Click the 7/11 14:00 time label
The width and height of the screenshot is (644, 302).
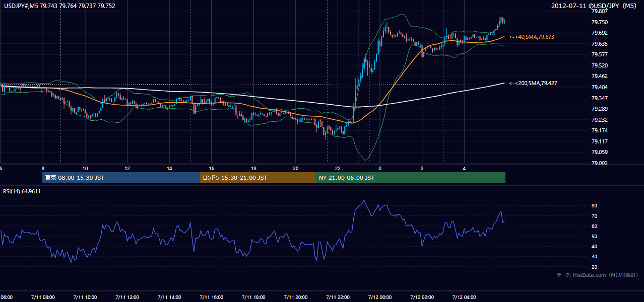[x=169, y=297]
